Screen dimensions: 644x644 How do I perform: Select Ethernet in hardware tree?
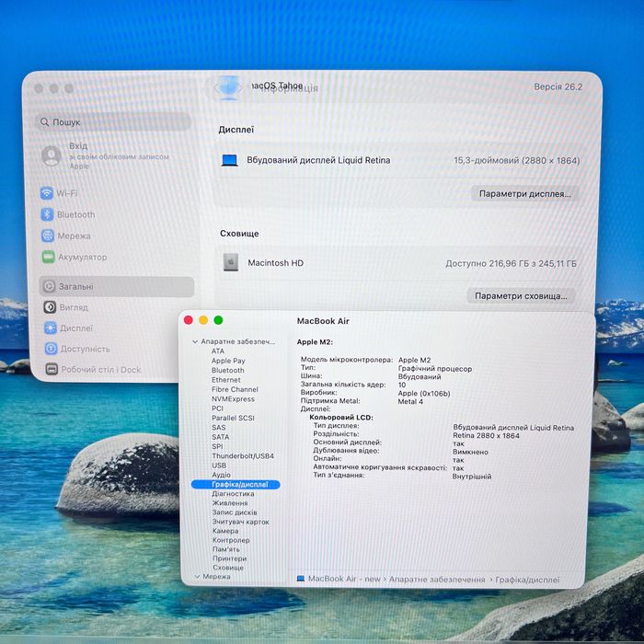click(226, 380)
